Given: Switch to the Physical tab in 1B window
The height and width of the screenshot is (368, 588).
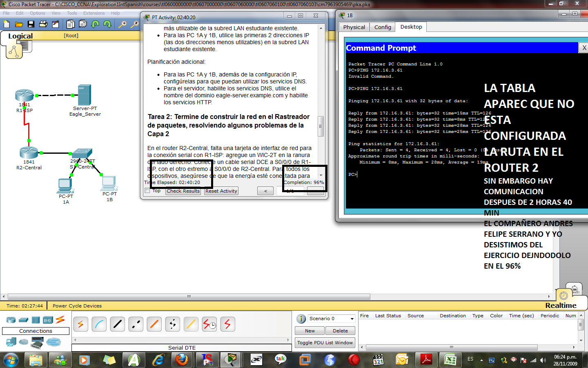Looking at the screenshot, I should [x=354, y=27].
